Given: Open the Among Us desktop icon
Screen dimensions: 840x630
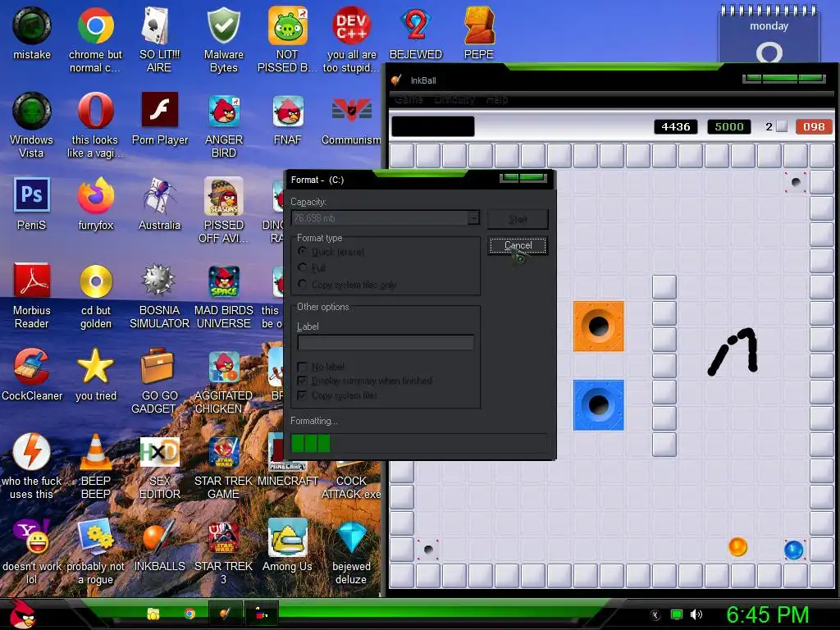Looking at the screenshot, I should coord(287,545).
